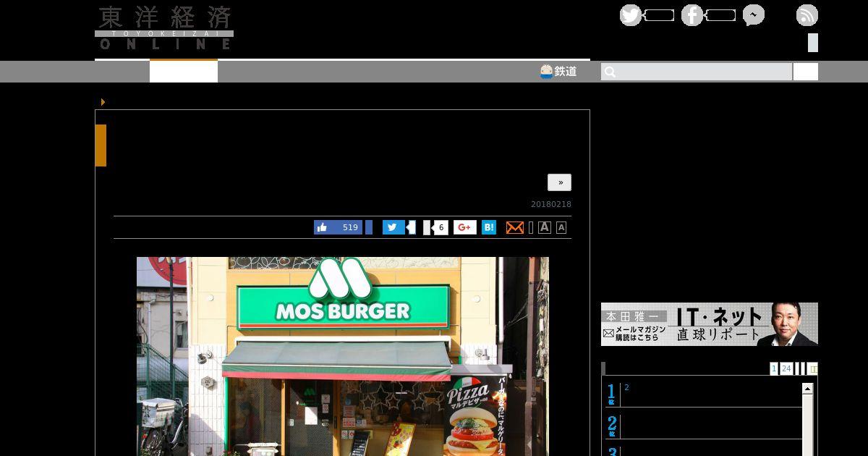Send the article via orange envelope icon

[x=514, y=227]
